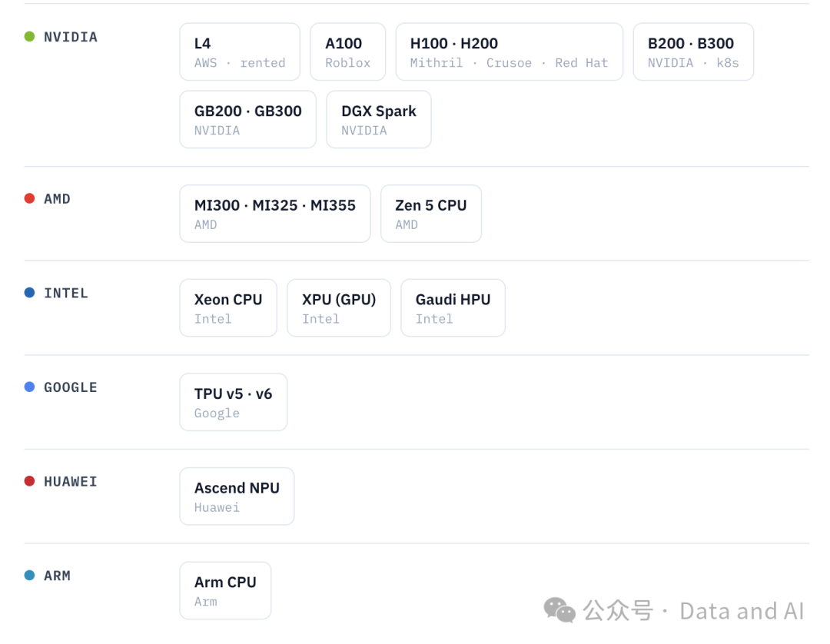Open the H100 · H200 hardware card
Viewport: 830px width, 644px height.
[510, 51]
